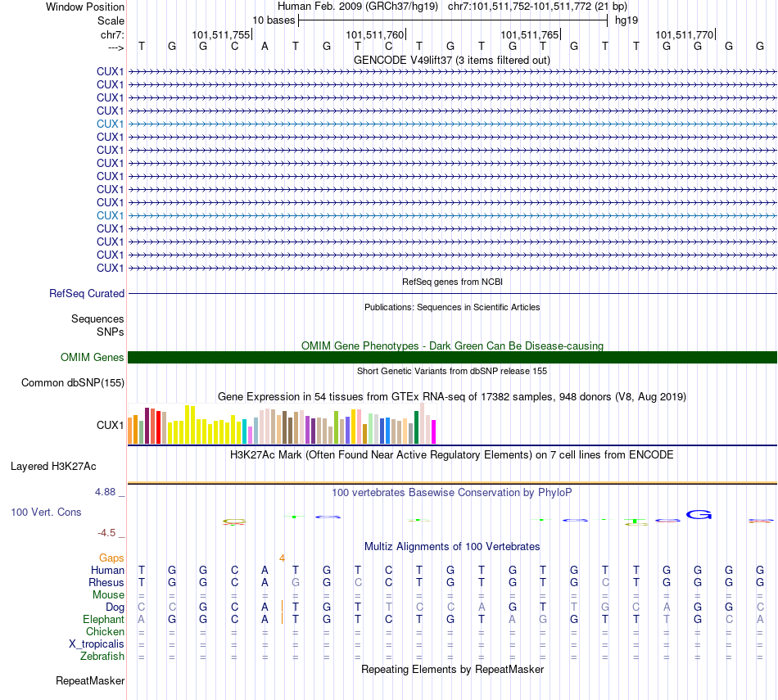The height and width of the screenshot is (700, 778).
Task: Click the dark green OMIM gene bar
Action: pyautogui.click(x=452, y=357)
